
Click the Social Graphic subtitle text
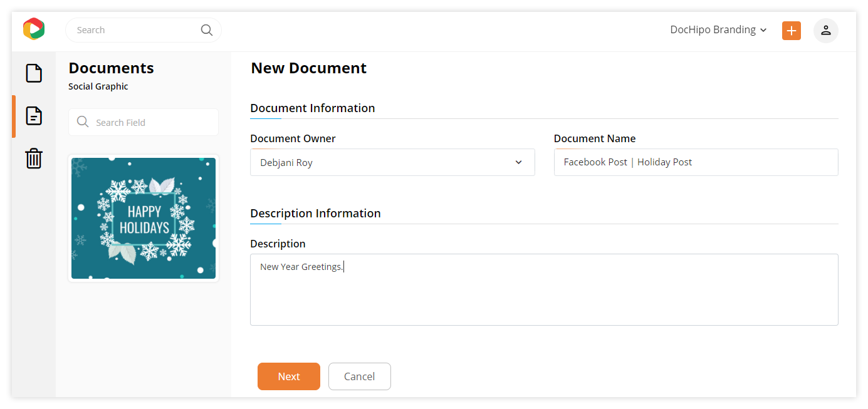pyautogui.click(x=98, y=86)
